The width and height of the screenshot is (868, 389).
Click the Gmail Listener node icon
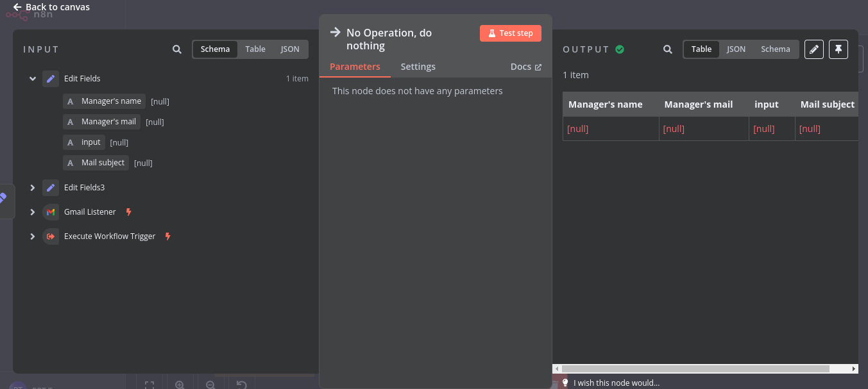point(51,212)
